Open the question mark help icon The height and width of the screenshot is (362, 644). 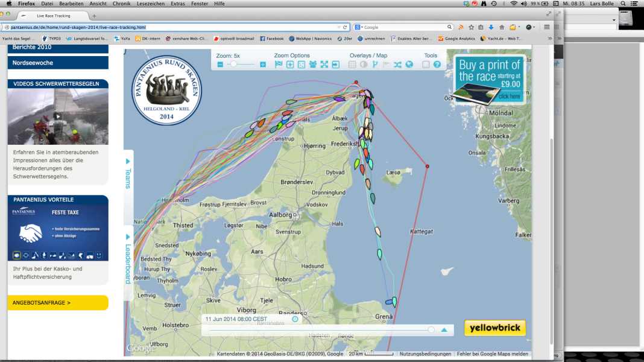click(x=437, y=65)
